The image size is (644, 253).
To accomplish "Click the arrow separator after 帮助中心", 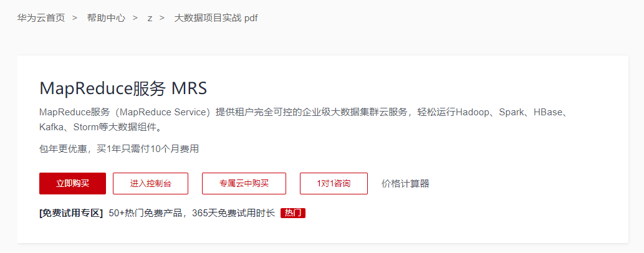I will [135, 18].
